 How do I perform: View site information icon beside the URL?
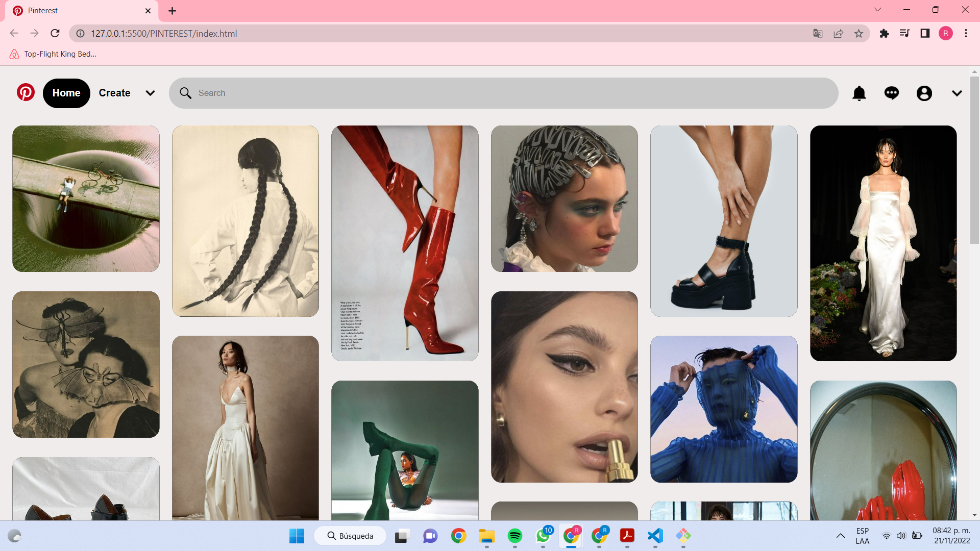[80, 34]
